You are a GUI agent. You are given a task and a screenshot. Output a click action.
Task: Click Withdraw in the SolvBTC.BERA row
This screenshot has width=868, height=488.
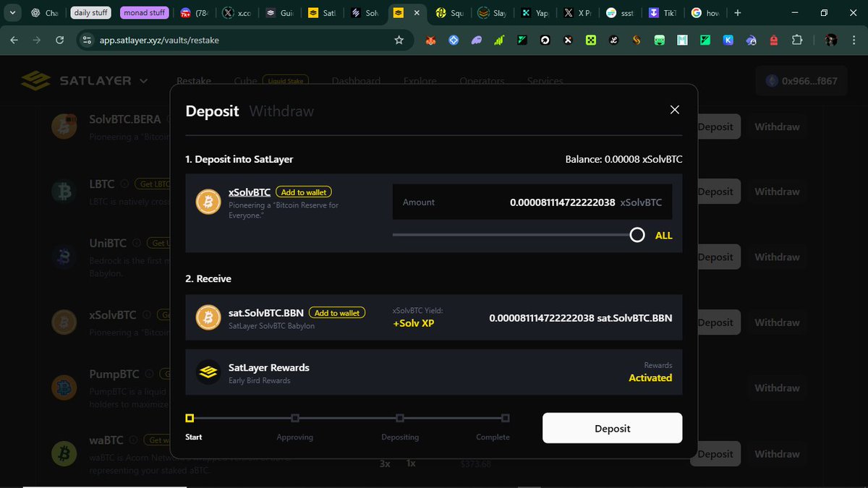pyautogui.click(x=777, y=127)
